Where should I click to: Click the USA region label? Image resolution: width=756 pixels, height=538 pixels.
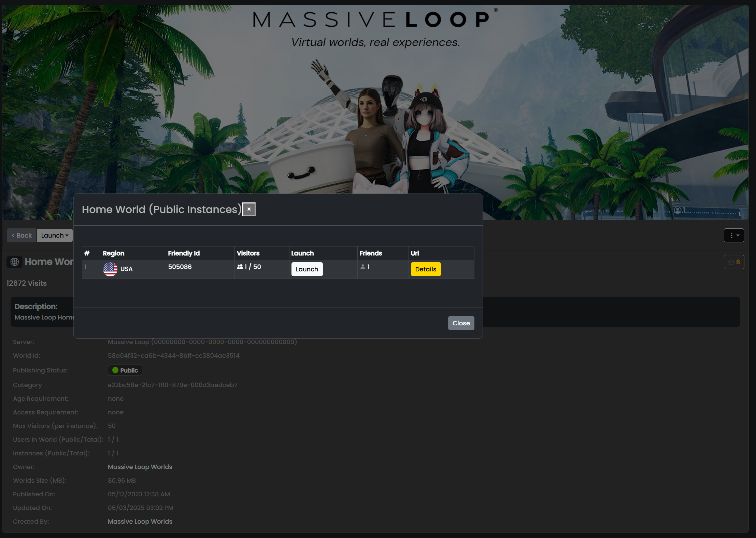(126, 269)
